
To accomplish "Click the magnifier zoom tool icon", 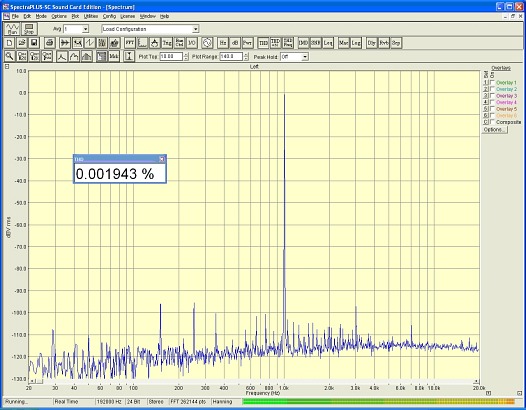I will [x=9, y=56].
